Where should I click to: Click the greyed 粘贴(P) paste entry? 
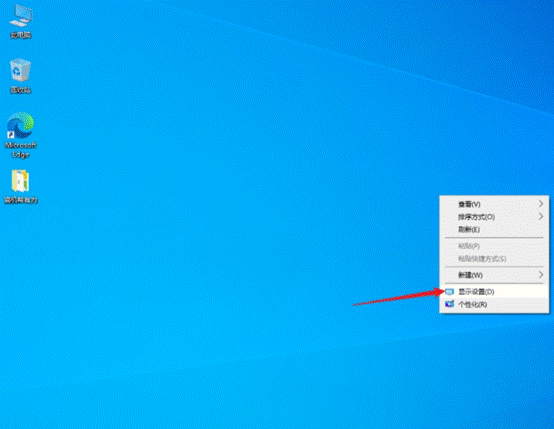tap(494, 246)
